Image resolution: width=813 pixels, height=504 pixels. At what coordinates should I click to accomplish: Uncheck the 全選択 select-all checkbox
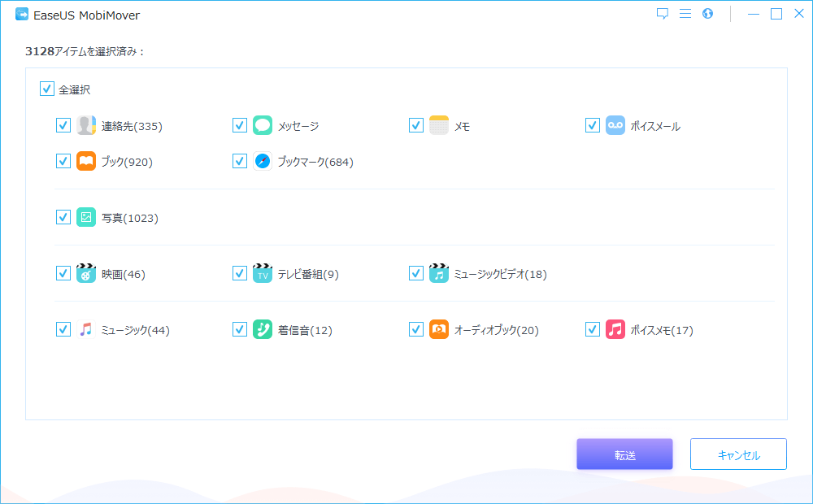(46, 89)
